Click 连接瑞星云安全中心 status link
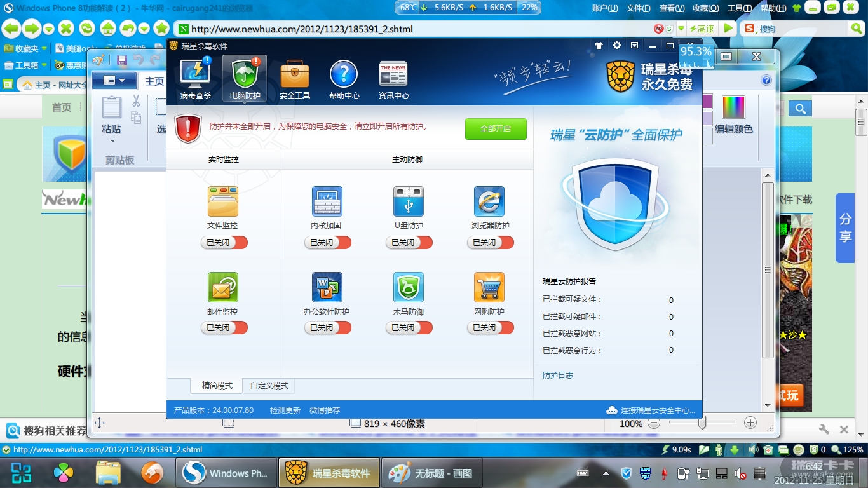Image resolution: width=868 pixels, height=488 pixels. 651,410
